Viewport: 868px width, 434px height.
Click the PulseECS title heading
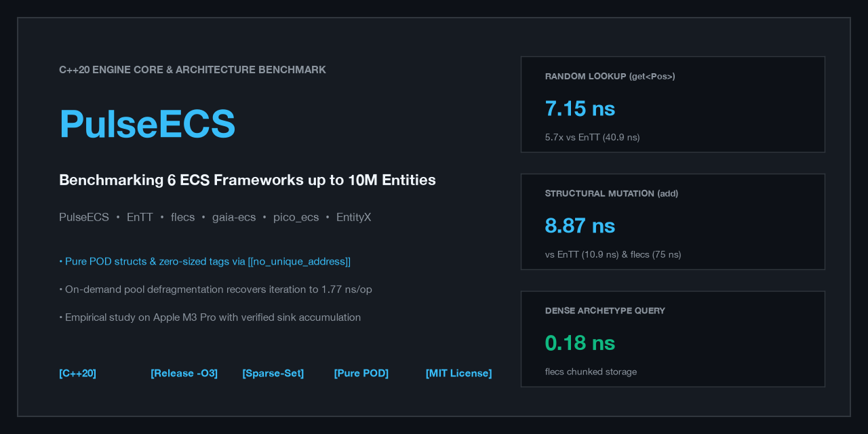coord(147,124)
